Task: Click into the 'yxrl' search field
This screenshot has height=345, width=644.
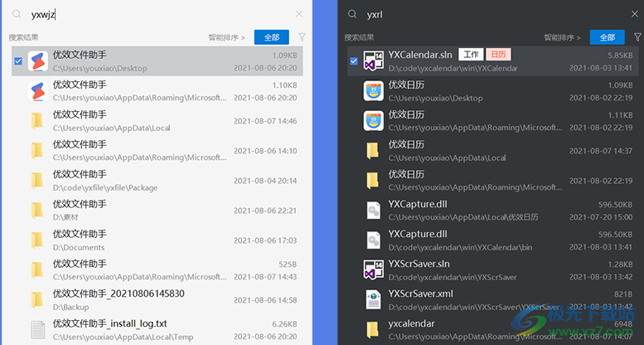Action: pos(493,14)
